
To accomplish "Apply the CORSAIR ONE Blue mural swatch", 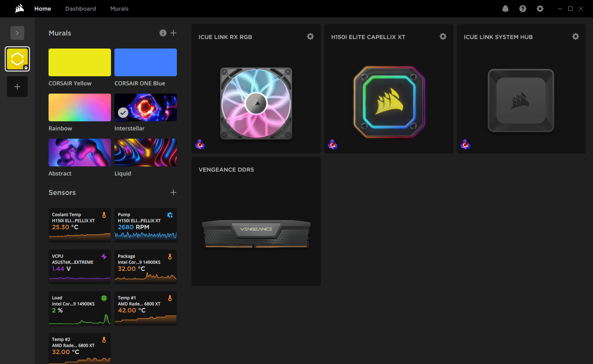I will (x=145, y=62).
